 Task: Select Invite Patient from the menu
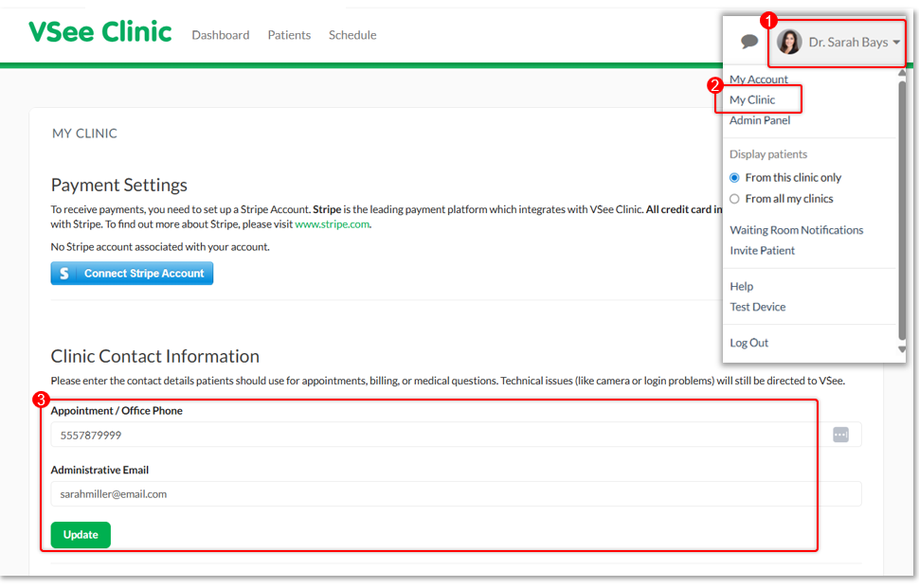click(x=762, y=251)
